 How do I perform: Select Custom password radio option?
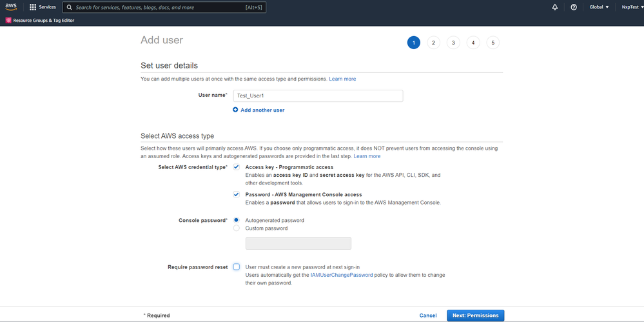tap(237, 228)
